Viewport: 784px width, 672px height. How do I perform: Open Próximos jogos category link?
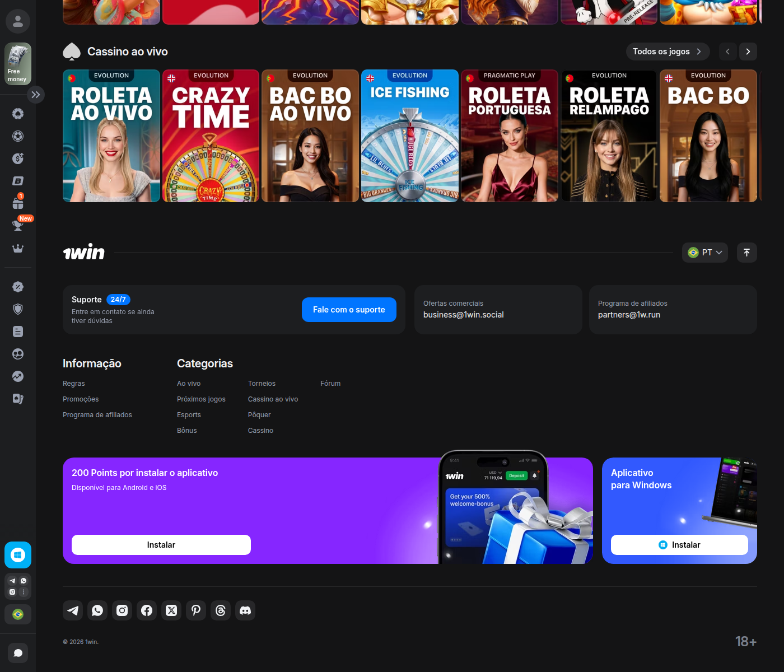point(201,399)
